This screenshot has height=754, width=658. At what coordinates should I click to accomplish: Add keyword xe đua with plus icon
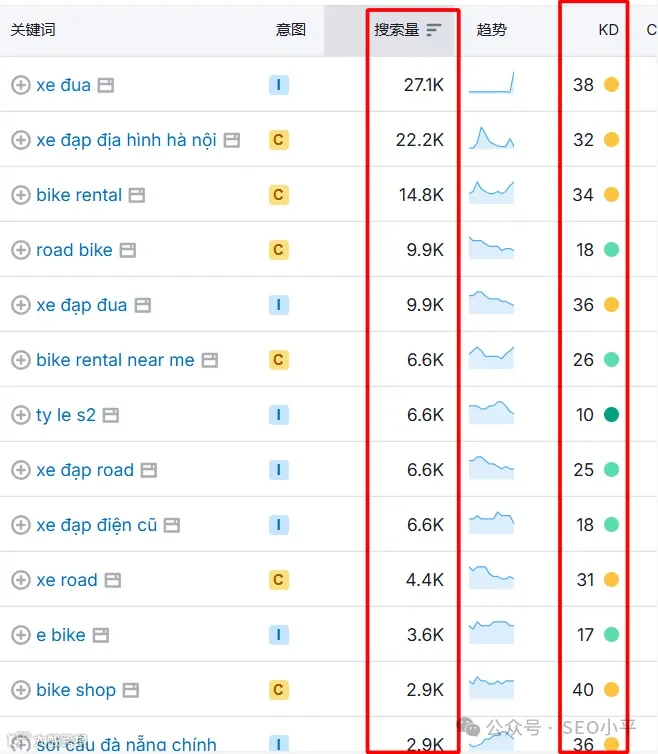pos(21,85)
